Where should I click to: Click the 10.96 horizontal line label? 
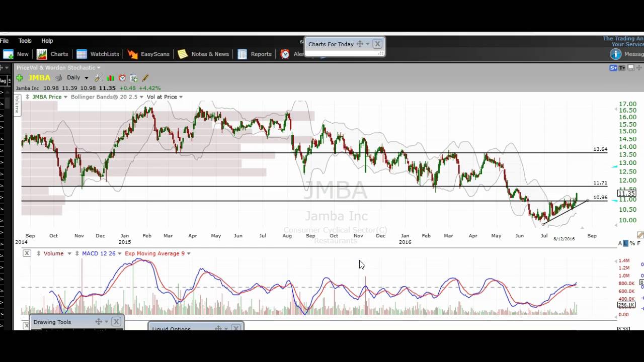click(600, 198)
